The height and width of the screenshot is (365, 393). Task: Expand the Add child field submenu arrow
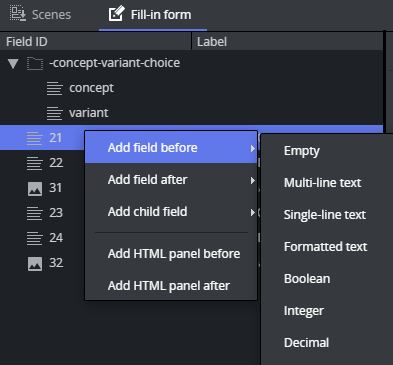pyautogui.click(x=252, y=212)
